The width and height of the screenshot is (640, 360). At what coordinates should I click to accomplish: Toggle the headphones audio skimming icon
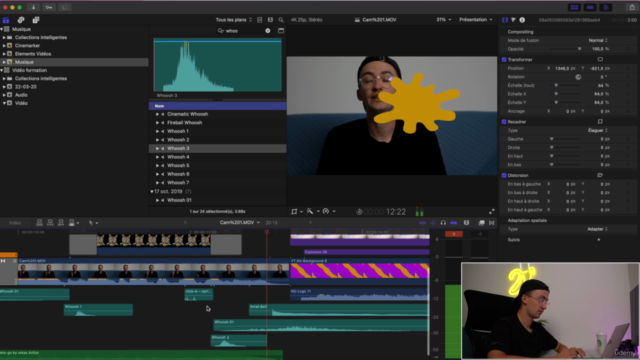pos(443,222)
